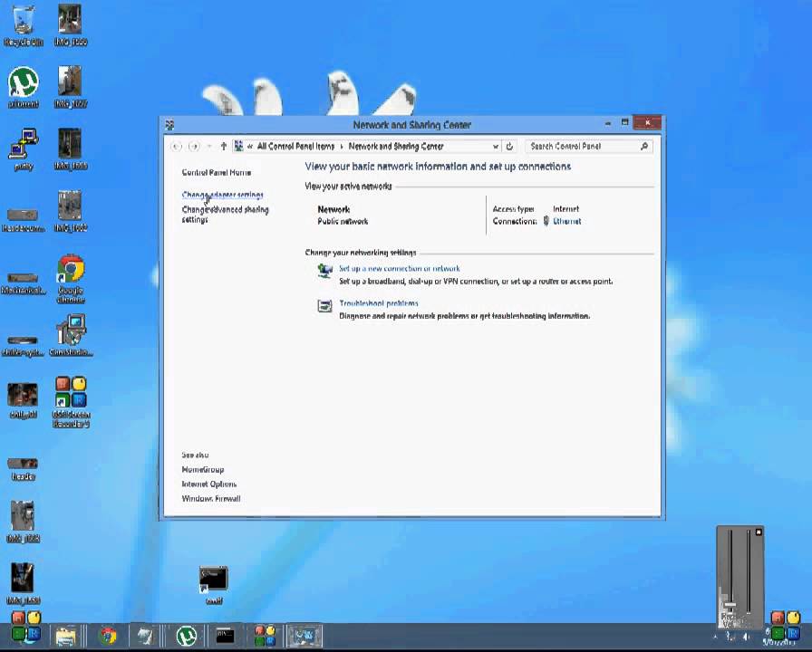Image resolution: width=812 pixels, height=652 pixels.
Task: Click the Network and Sharing Center taskbar button
Action: click(304, 636)
